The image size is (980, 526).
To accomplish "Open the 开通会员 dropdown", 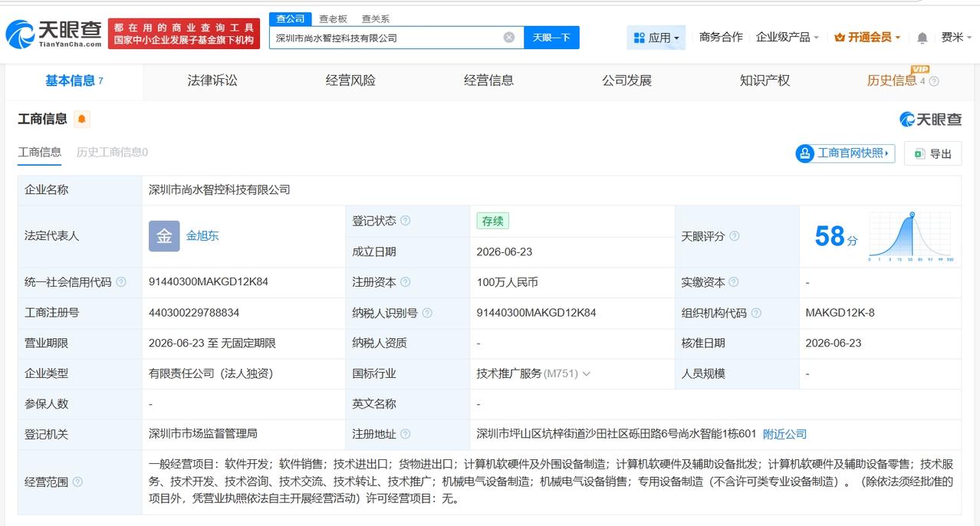I will 867,37.
